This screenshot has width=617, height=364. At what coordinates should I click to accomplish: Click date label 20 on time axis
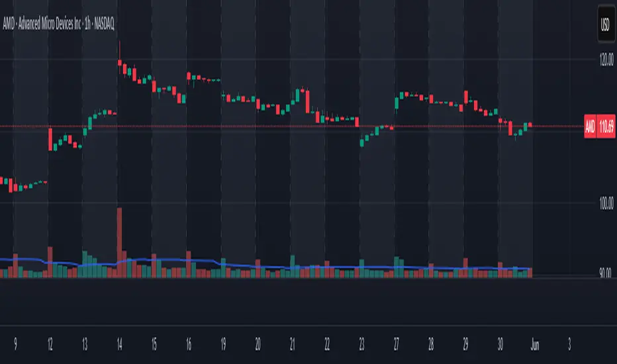point(258,344)
